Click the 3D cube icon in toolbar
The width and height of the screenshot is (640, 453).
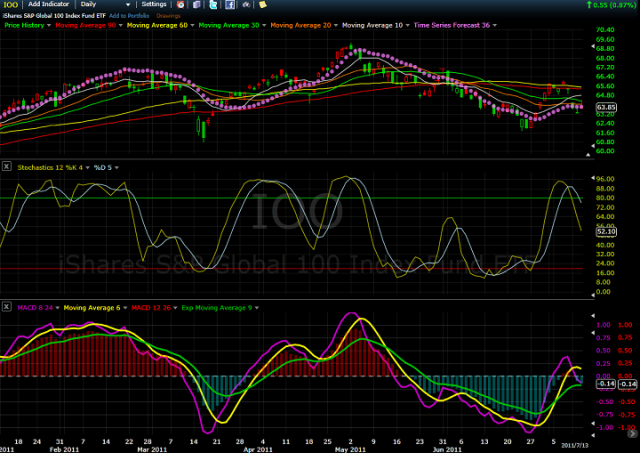tap(197, 4)
